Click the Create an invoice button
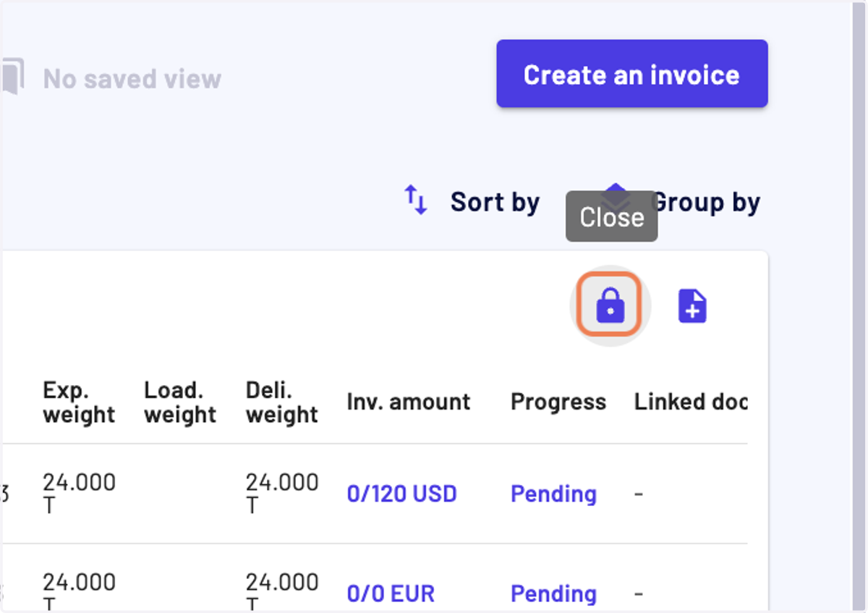The image size is (868, 613). coord(631,74)
